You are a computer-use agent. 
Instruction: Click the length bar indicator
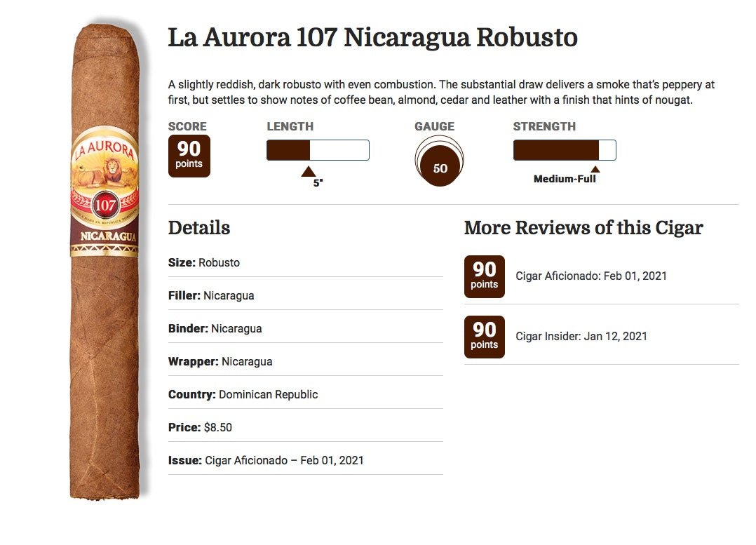click(318, 150)
